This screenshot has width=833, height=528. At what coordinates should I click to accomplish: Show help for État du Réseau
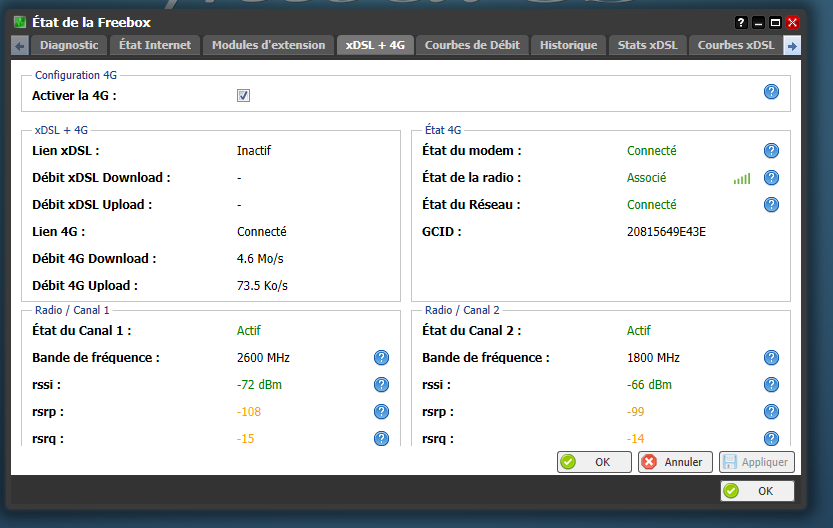[x=771, y=205]
